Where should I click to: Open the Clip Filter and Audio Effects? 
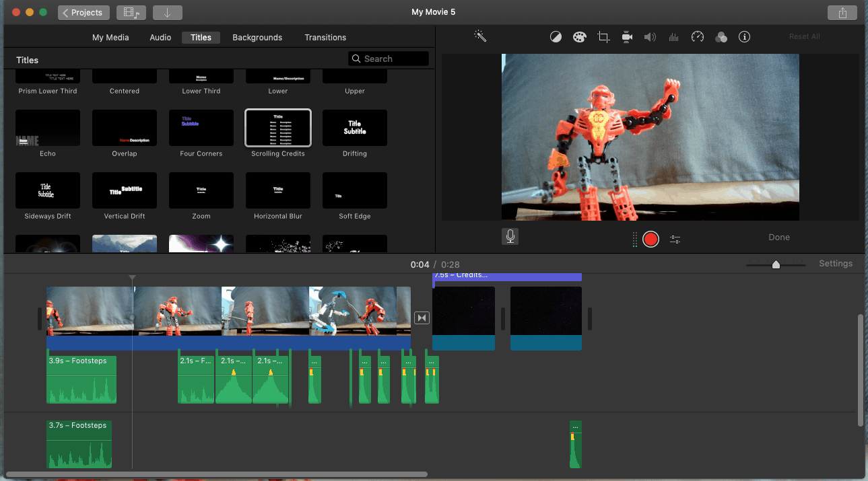721,36
